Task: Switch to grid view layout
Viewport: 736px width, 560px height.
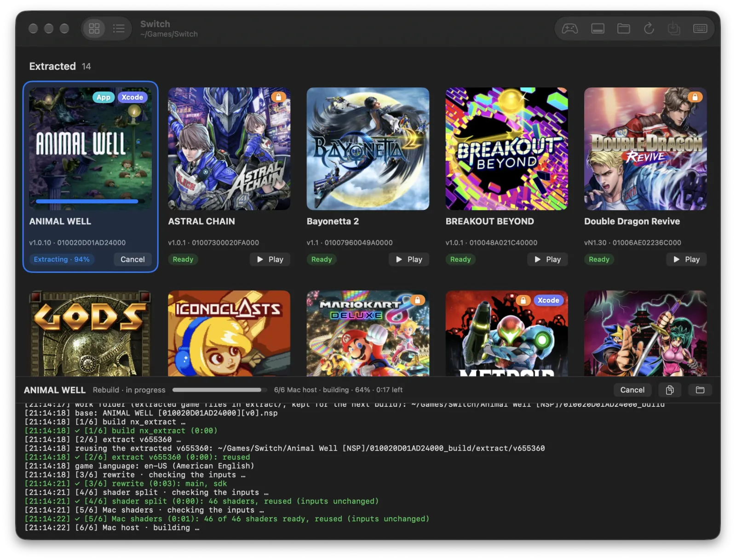Action: click(x=94, y=29)
